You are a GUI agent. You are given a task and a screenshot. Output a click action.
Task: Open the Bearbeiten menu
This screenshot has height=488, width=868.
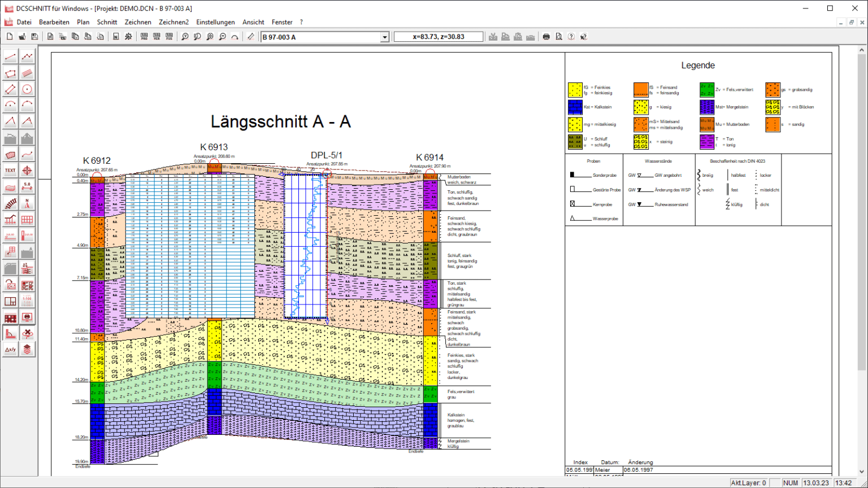(54, 22)
